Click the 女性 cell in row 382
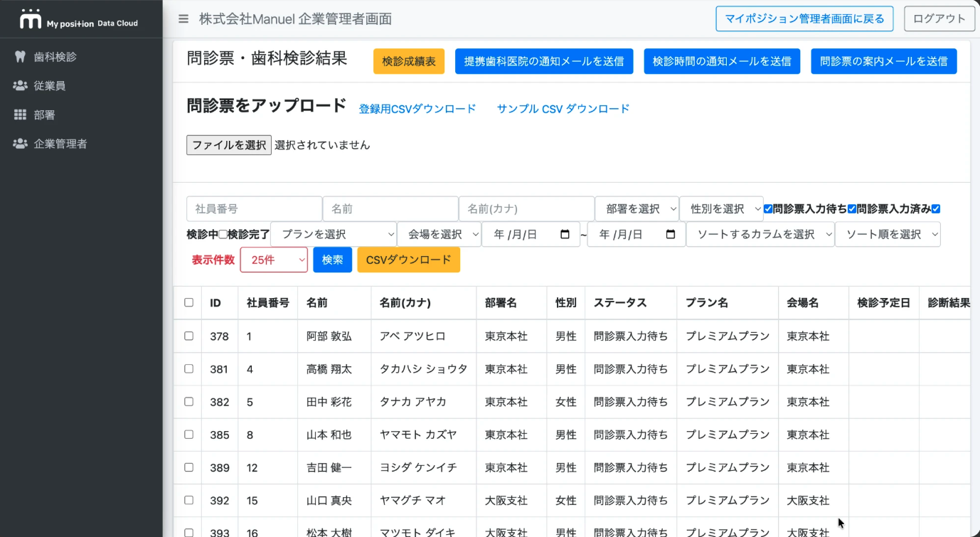980x537 pixels. tap(566, 402)
